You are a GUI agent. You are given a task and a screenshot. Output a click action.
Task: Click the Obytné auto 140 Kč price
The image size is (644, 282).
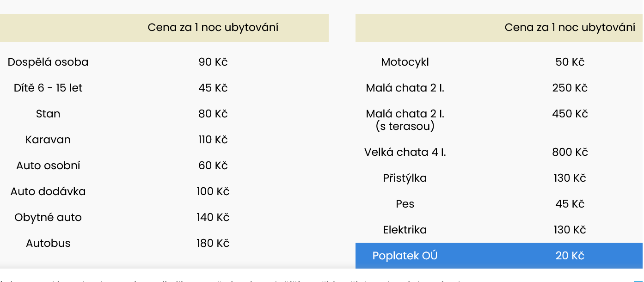[213, 217]
